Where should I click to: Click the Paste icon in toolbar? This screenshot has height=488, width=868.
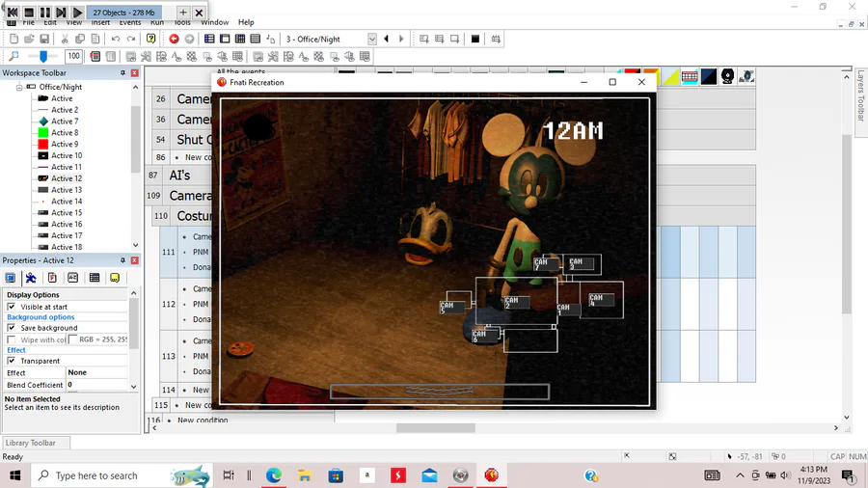point(95,39)
